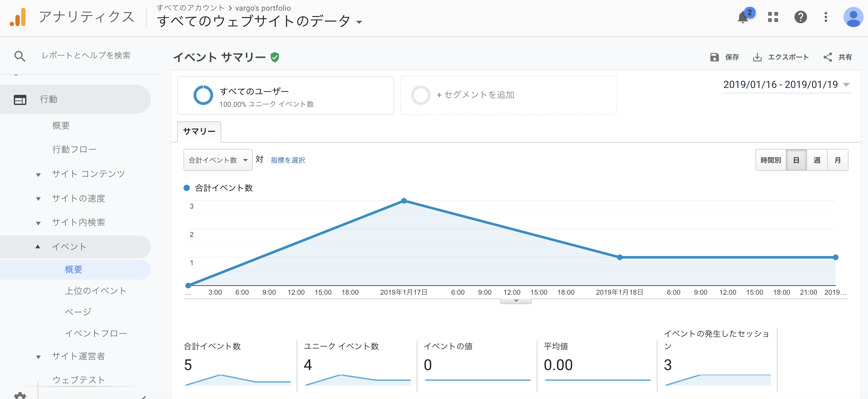Click the イベントの値 metric 0
The image size is (868, 399).
[428, 365]
